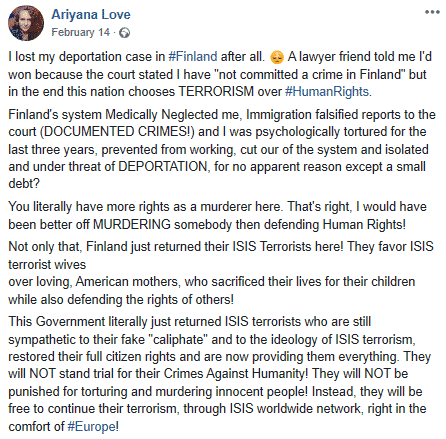Click the word DEPORTATION in second paragraph
This screenshot has width=446, height=439.
coord(164,166)
